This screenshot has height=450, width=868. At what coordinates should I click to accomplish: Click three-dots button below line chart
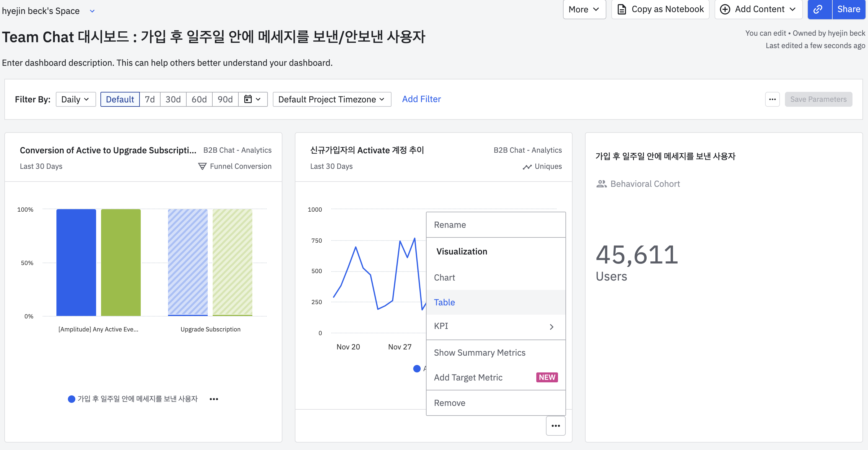click(x=555, y=426)
